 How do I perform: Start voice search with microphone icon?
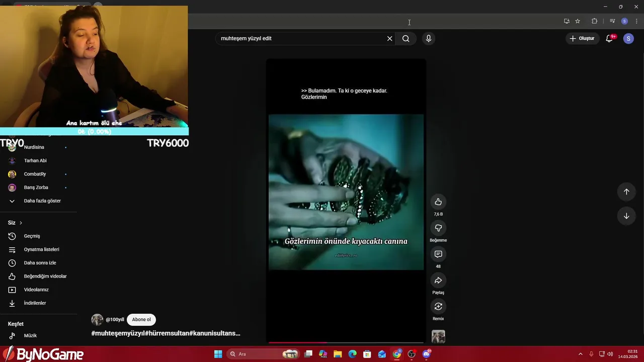(428, 38)
